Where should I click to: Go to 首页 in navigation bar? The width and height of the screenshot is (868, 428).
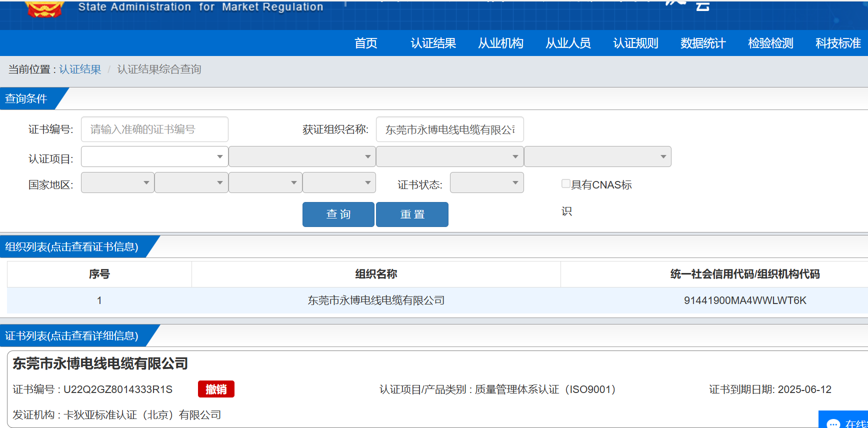365,43
